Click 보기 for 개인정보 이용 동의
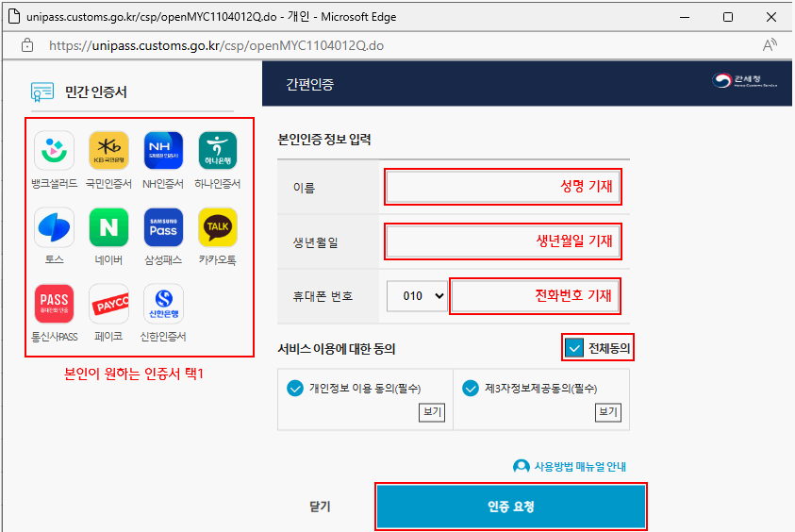 tap(432, 412)
